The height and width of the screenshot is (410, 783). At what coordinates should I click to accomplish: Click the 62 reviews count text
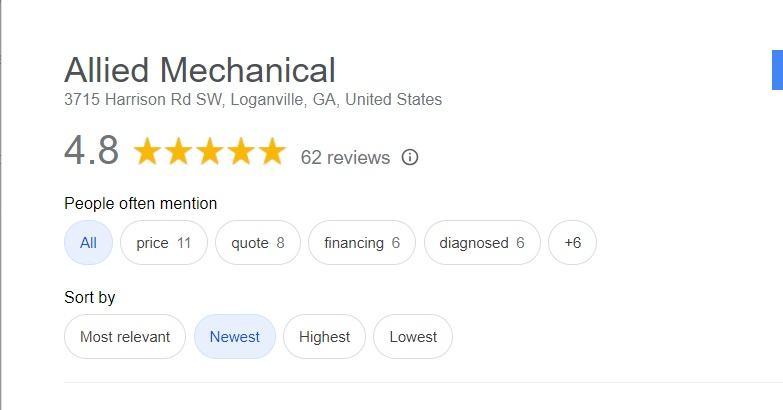(x=345, y=158)
